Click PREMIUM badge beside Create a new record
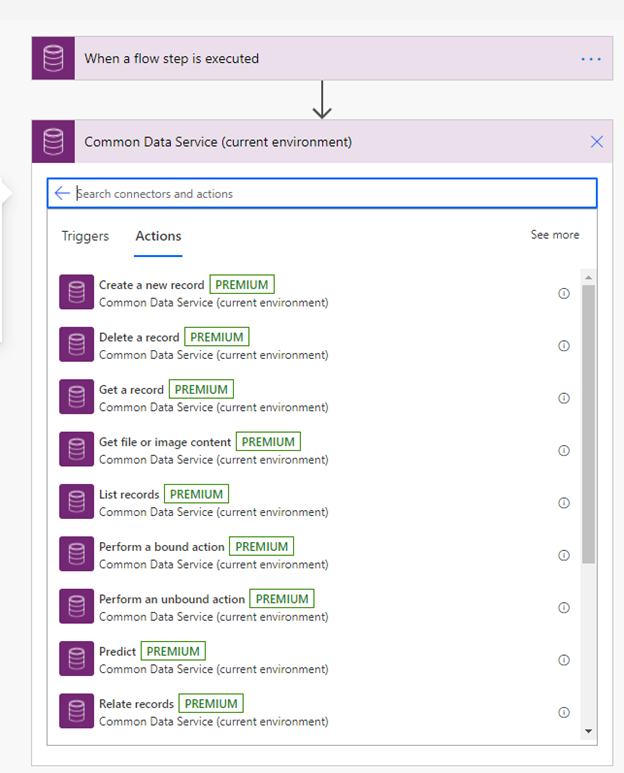This screenshot has height=773, width=624. (x=242, y=284)
